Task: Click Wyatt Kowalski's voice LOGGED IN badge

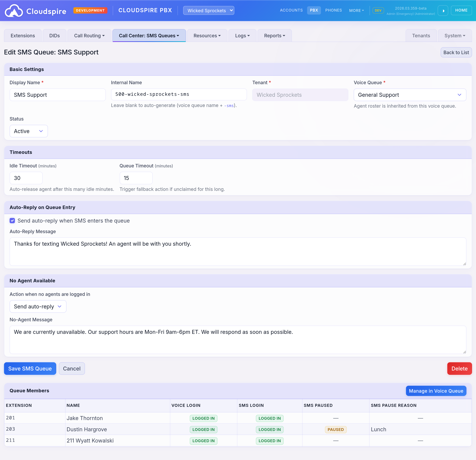Action: click(x=203, y=441)
